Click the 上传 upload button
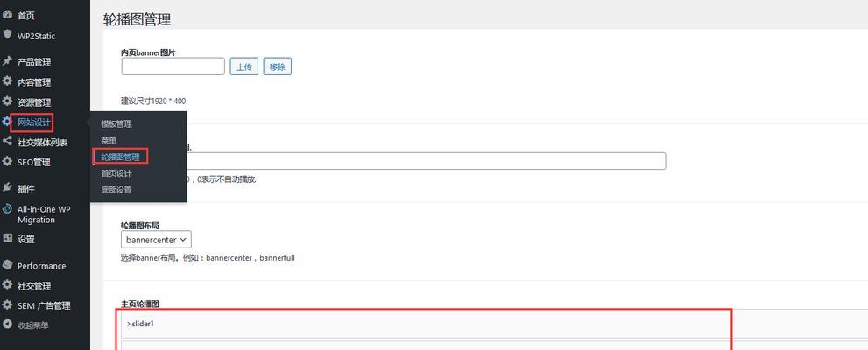 click(x=244, y=66)
